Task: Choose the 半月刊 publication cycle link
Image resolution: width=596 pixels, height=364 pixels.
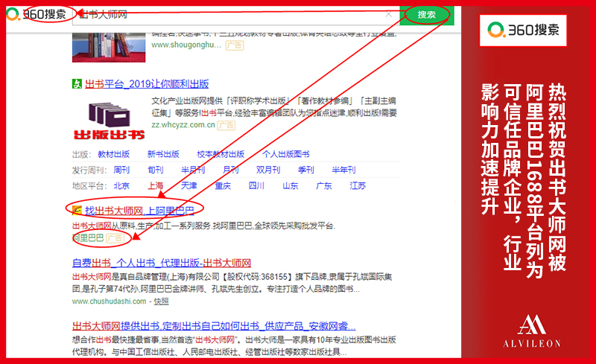Action: click(193, 170)
